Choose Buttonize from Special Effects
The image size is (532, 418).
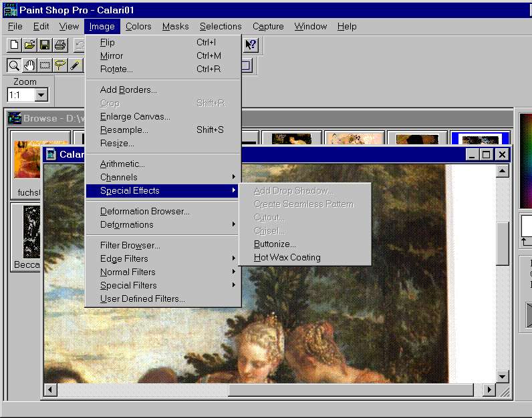click(x=275, y=244)
